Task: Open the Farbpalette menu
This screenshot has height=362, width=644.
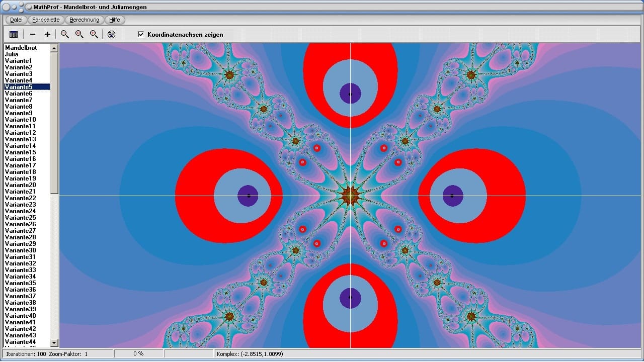Action: (x=46, y=20)
